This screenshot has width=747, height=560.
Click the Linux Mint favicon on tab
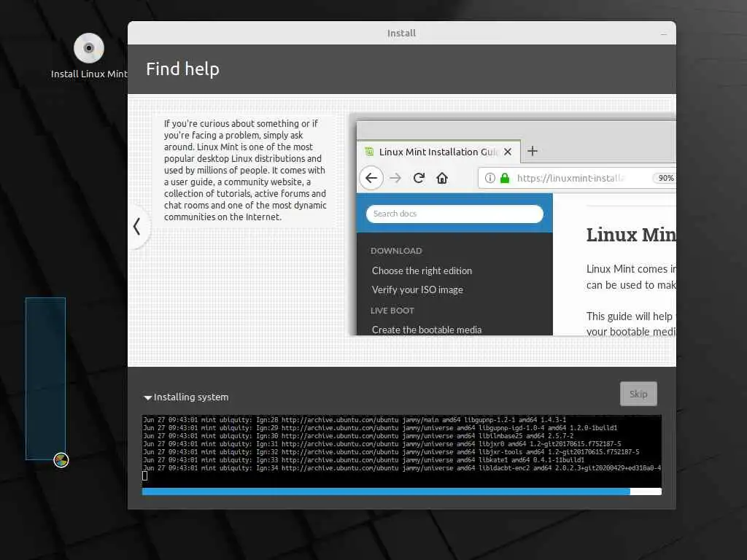pos(368,152)
